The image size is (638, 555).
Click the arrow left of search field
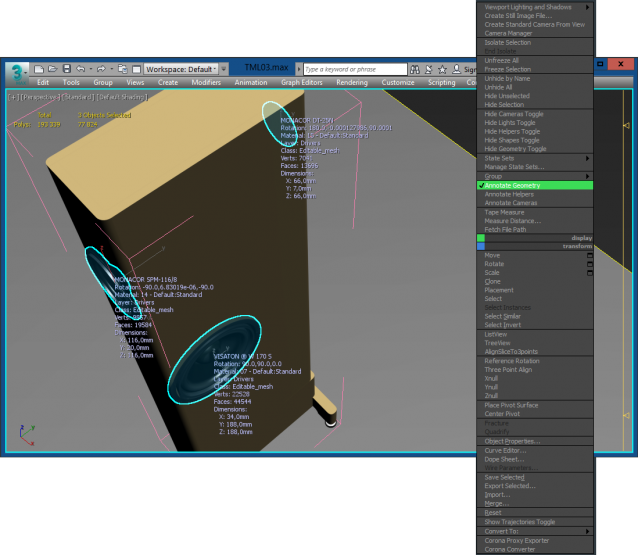click(299, 69)
